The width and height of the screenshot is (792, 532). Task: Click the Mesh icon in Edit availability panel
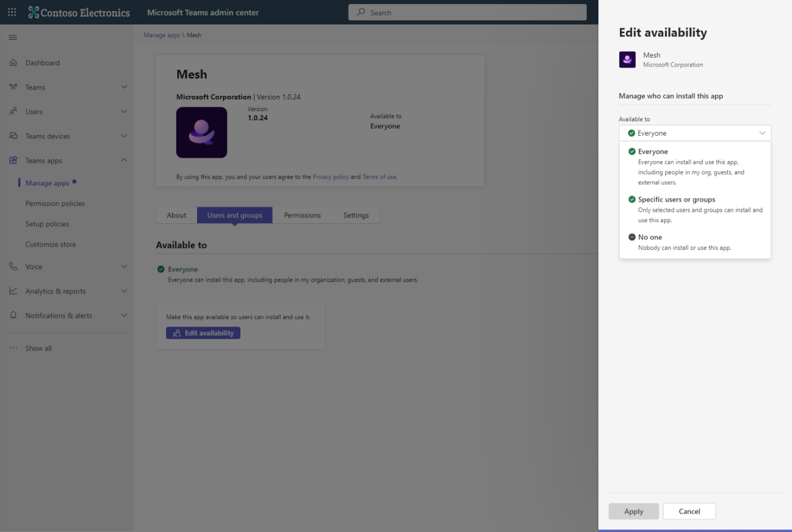coord(627,60)
